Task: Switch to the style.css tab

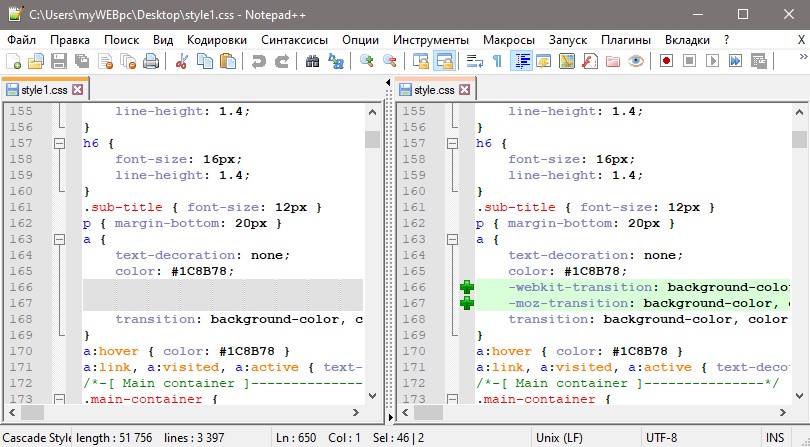Action: coord(434,90)
